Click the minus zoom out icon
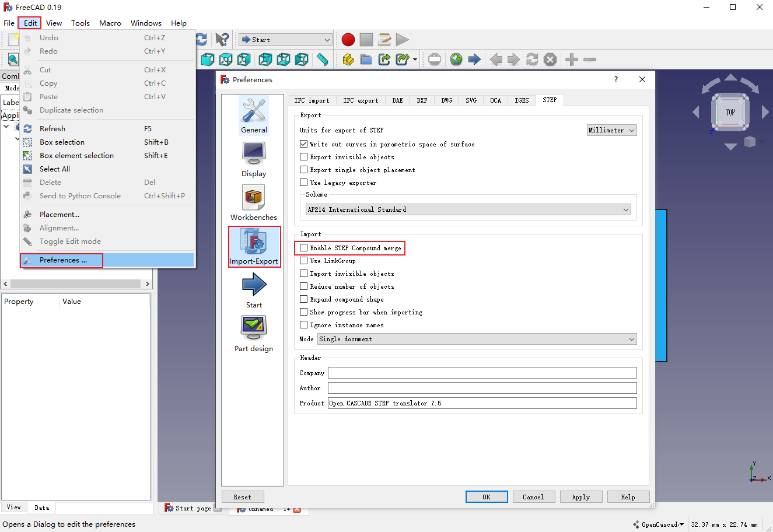This screenshot has width=773, height=532. tap(590, 60)
